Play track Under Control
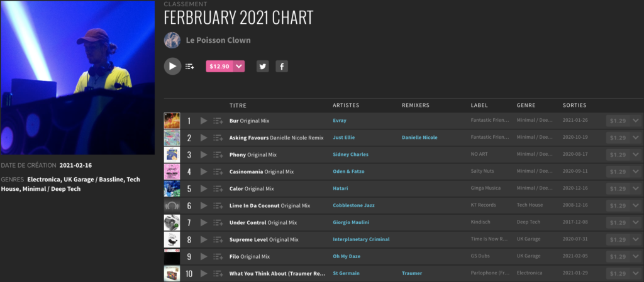The width and height of the screenshot is (644, 282). [204, 222]
